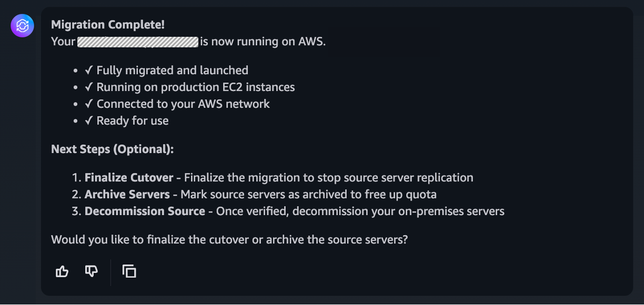The height and width of the screenshot is (305, 644).
Task: Click the Next Steps (Optional) heading
Action: (x=112, y=149)
